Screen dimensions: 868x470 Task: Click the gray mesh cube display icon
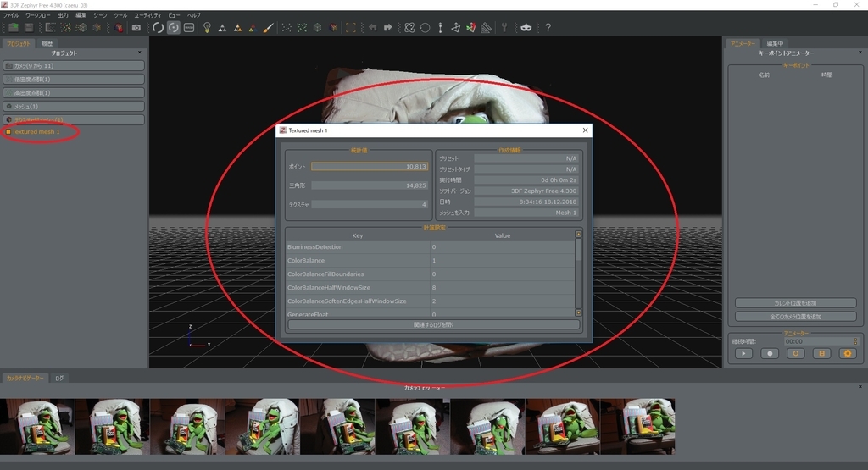[x=317, y=28]
